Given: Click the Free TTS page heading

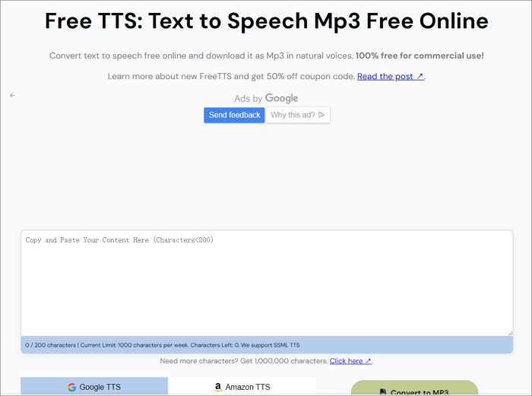Looking at the screenshot, I should [266, 21].
